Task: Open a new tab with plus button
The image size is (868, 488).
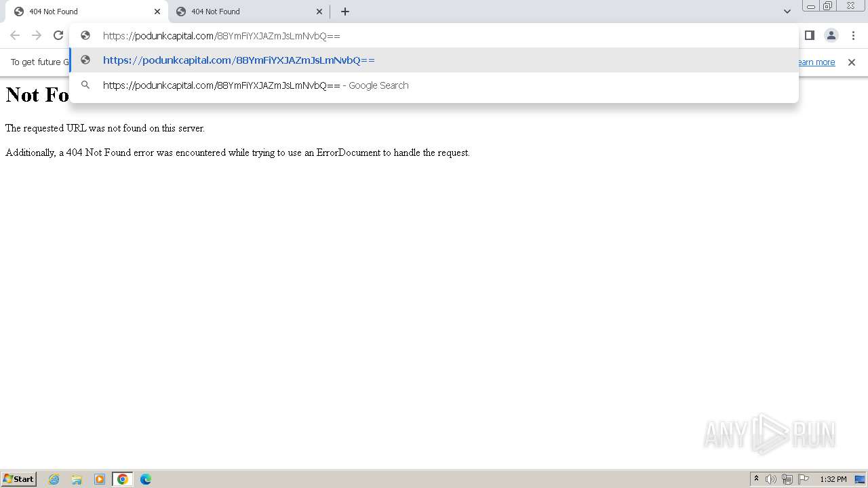Action: tap(345, 12)
